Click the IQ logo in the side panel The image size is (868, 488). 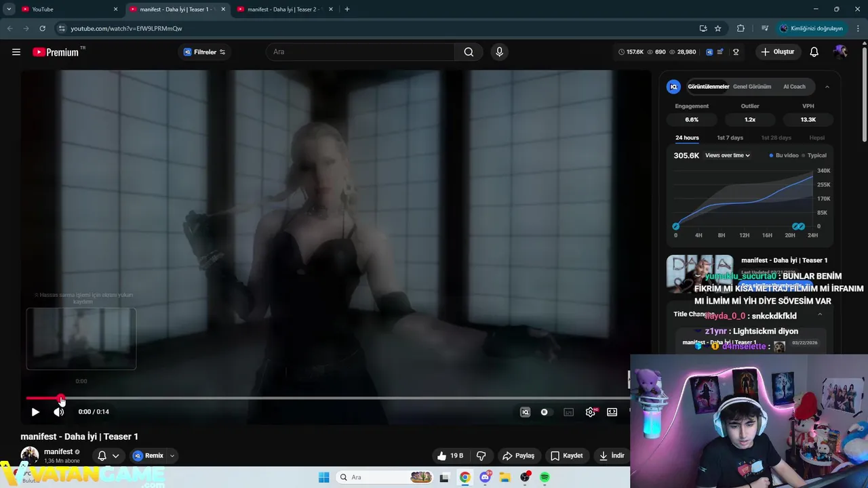coord(673,87)
